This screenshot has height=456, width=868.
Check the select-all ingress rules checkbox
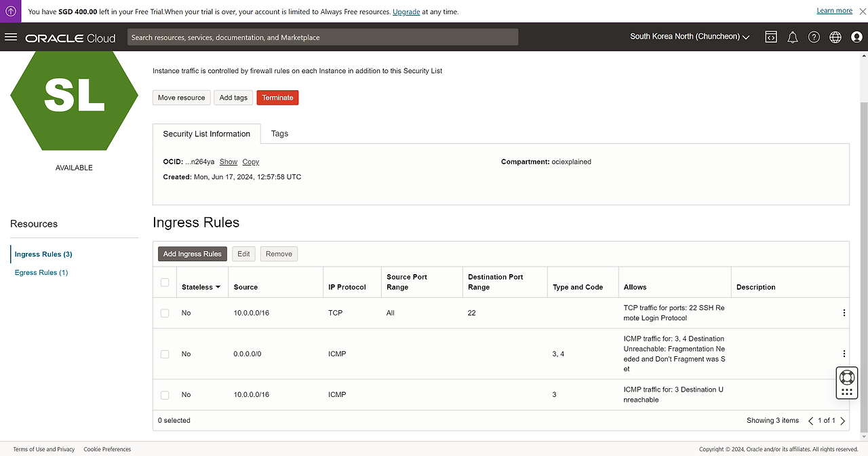[165, 282]
